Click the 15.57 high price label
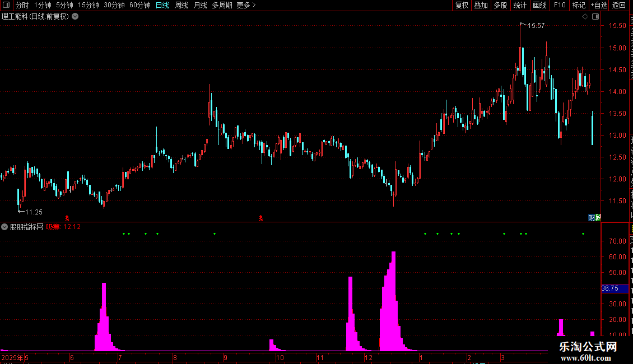This screenshot has height=364, width=633. point(536,25)
